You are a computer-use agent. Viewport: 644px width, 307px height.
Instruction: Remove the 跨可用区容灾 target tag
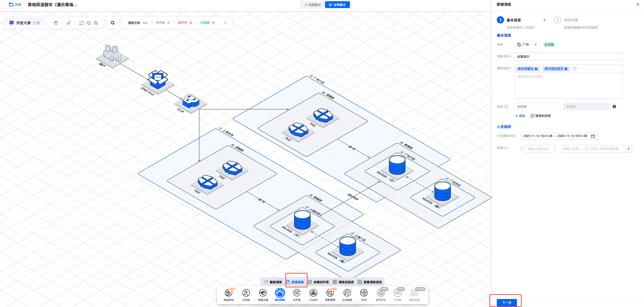[x=566, y=69]
